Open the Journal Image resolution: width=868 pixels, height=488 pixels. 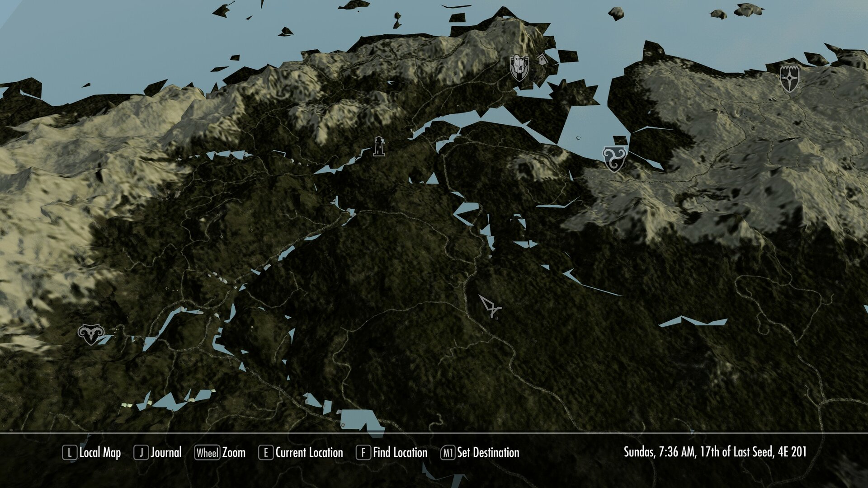click(158, 452)
